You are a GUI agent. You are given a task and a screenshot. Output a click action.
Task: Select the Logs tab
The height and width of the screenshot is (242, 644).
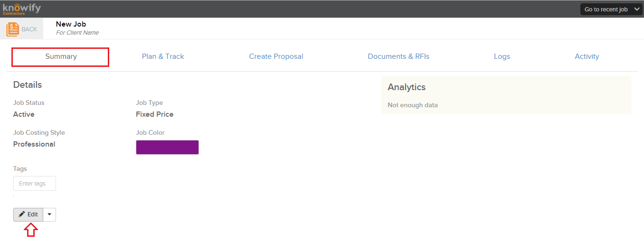pyautogui.click(x=502, y=56)
